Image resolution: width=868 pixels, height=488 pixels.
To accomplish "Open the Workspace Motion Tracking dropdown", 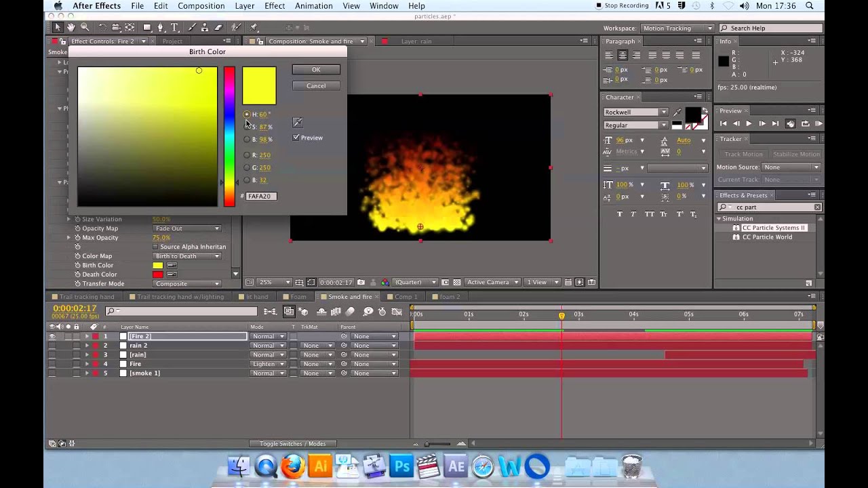I will (677, 28).
